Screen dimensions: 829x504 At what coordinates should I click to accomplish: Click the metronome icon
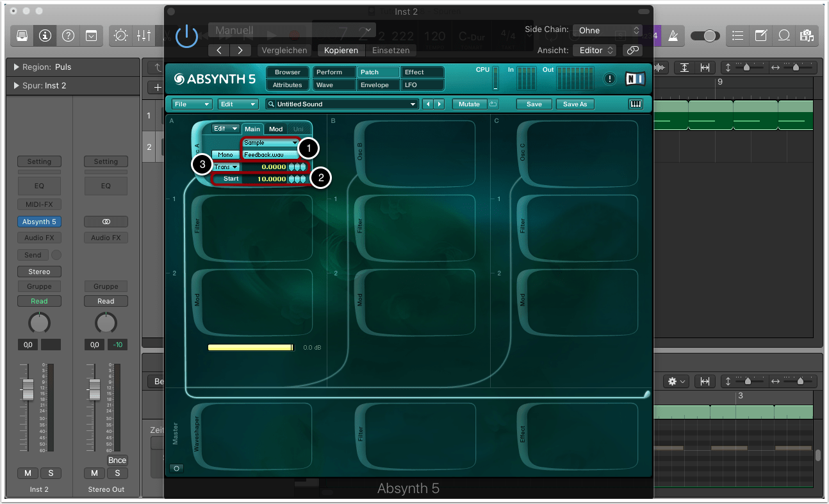tap(673, 36)
